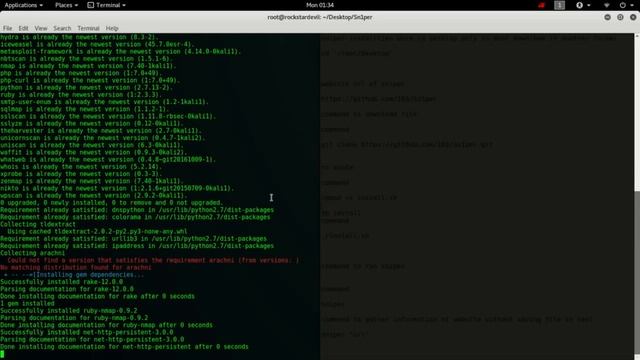
Task: Click the 'hydra is already the newest version' line
Action: [x=79, y=37]
